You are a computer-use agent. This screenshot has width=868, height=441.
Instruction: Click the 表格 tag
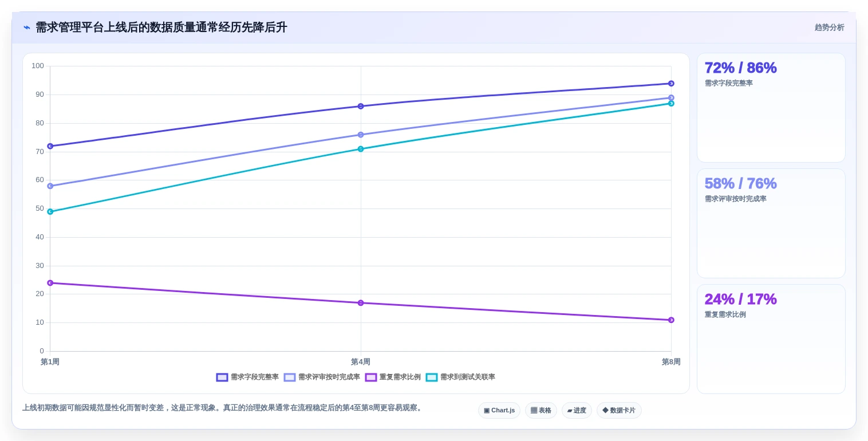[541, 410]
